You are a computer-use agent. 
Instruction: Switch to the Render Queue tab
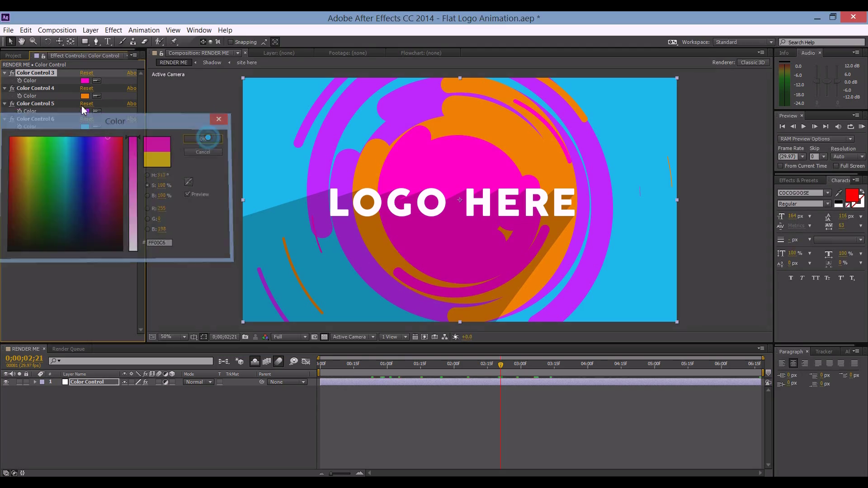point(68,349)
